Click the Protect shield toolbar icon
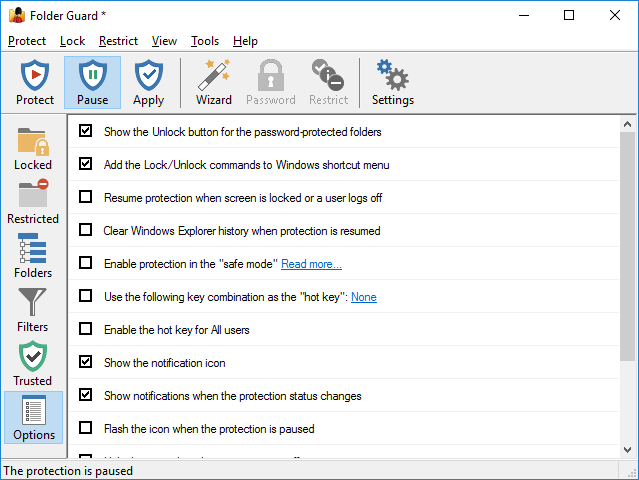The image size is (639, 480). pyautogui.click(x=35, y=82)
